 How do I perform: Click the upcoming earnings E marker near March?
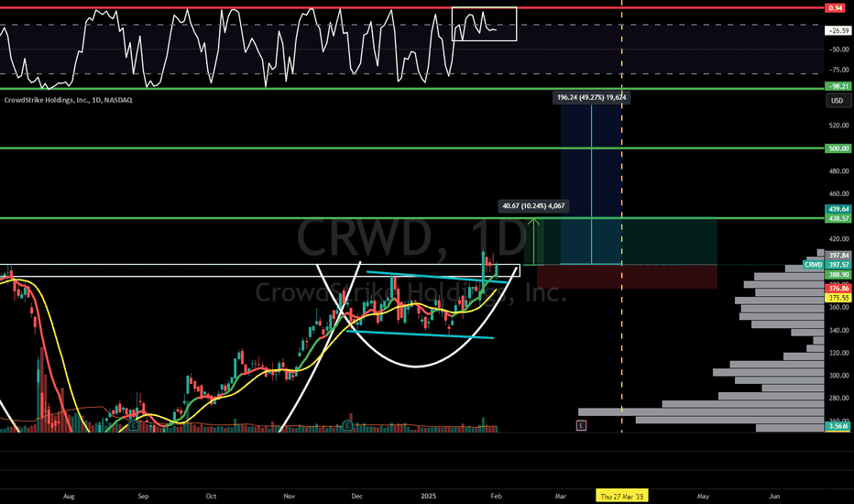581,425
